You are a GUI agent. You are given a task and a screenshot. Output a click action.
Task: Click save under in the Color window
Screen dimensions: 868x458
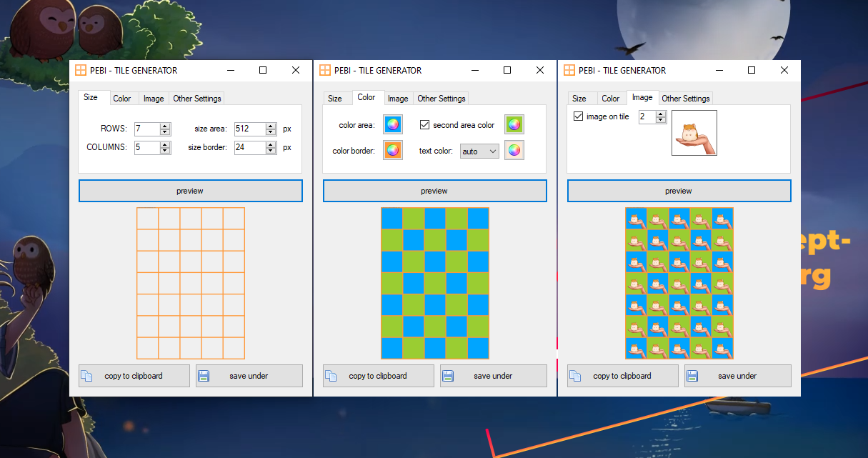pyautogui.click(x=493, y=376)
